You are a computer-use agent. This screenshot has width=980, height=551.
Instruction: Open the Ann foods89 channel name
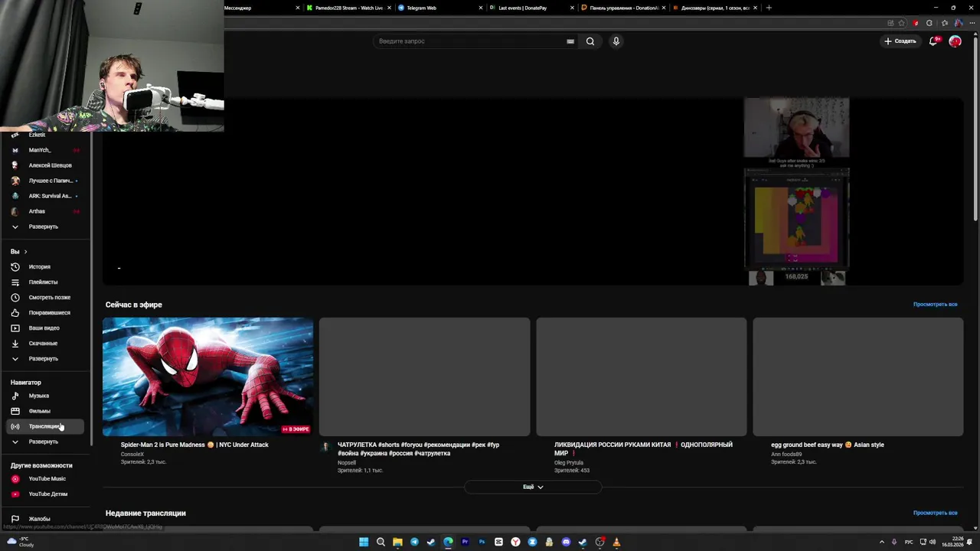[x=786, y=455]
